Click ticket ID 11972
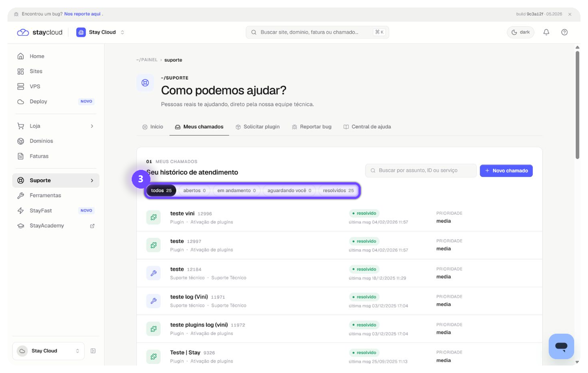This screenshot has height=373, width=588. 238,325
